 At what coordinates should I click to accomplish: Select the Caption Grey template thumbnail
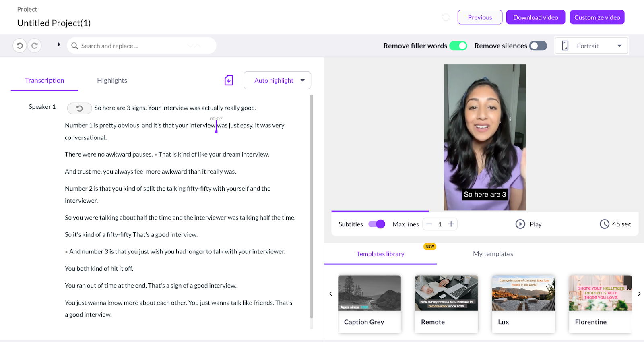(369, 293)
